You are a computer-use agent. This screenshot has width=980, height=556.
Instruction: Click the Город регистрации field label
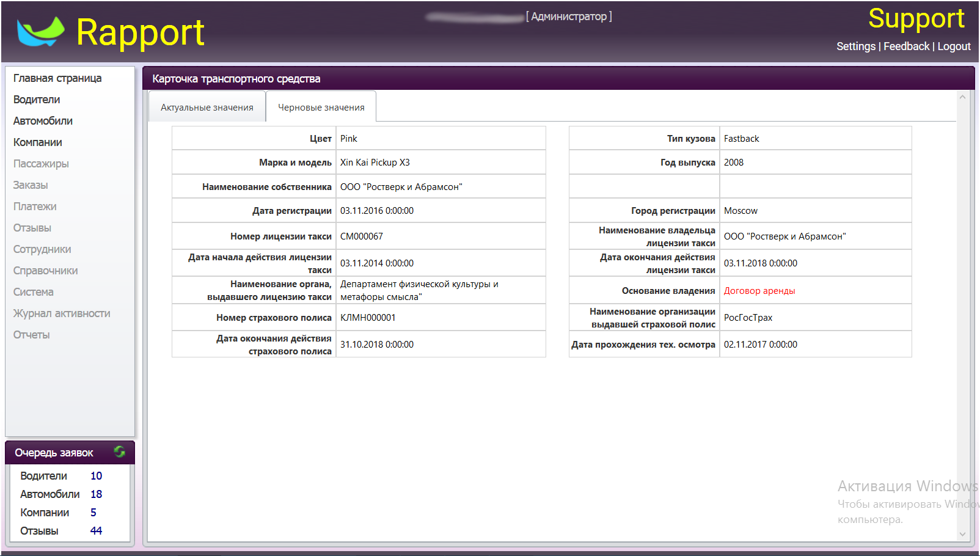(673, 211)
